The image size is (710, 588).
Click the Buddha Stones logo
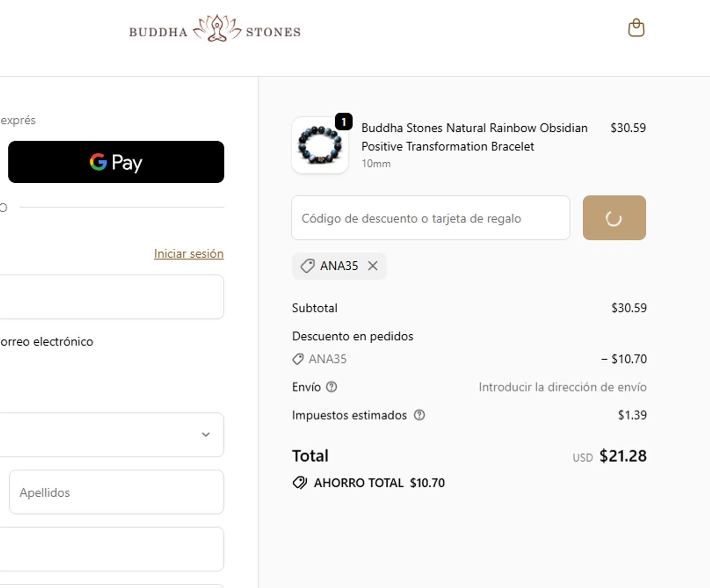(215, 28)
